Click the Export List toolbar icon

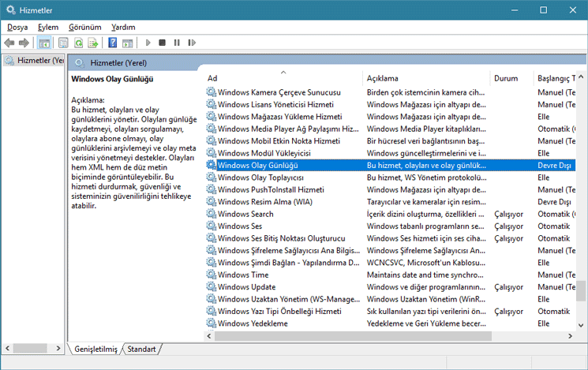click(92, 43)
